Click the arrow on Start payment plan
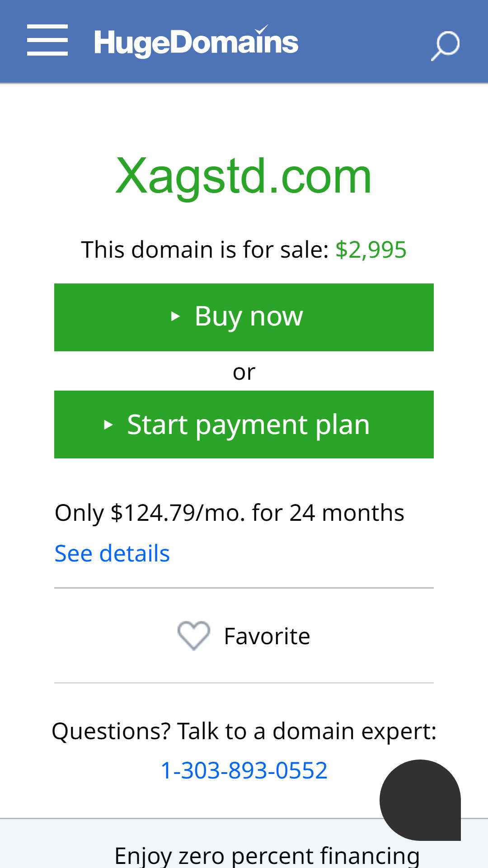 click(x=108, y=425)
